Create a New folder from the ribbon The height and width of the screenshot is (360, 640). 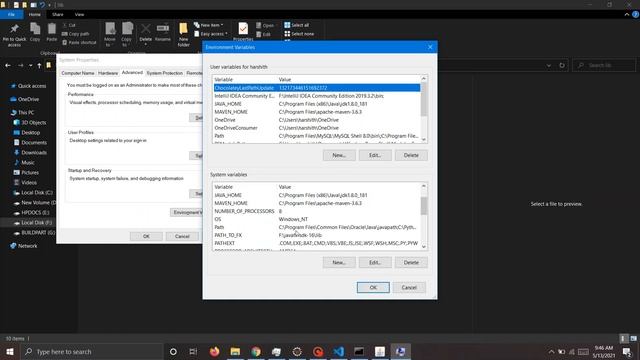(184, 35)
